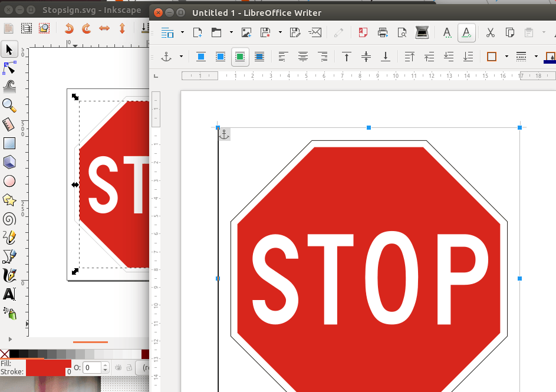Click the Fill red color indicator
This screenshot has height=392, width=556.
(48, 367)
